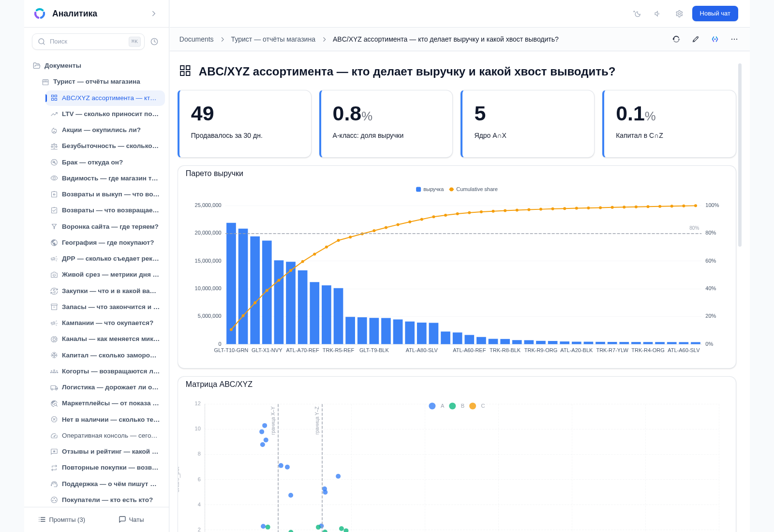This screenshot has height=532, width=774.
Task: Click the Логистика truck icon
Action: click(x=54, y=387)
